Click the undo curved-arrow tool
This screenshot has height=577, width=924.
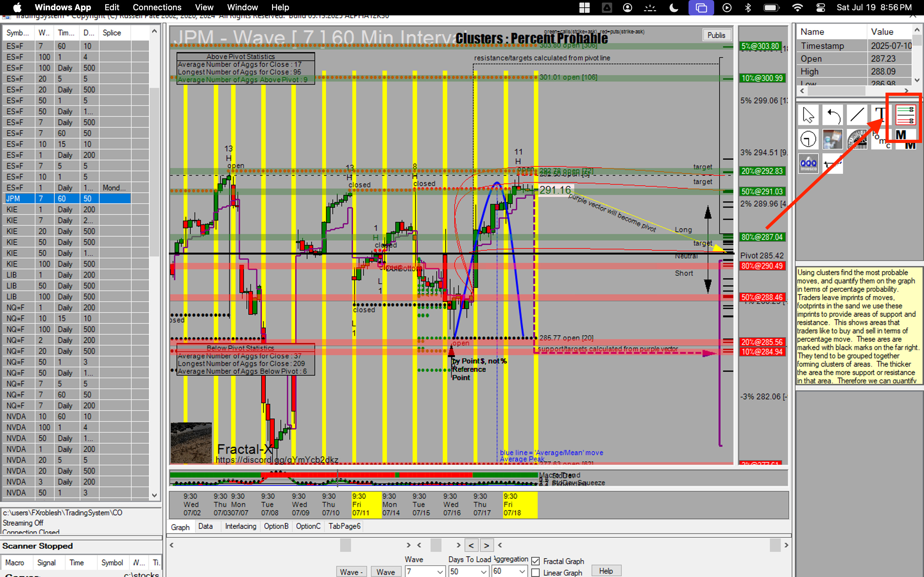coord(833,115)
